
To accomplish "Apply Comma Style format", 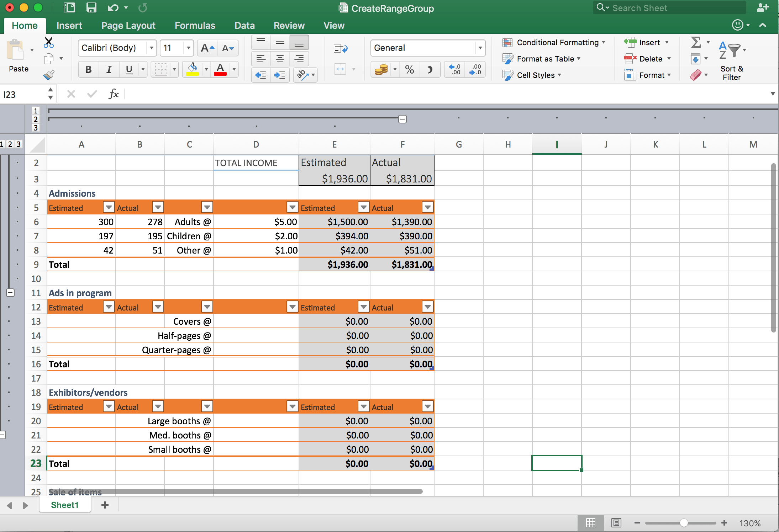I will (x=430, y=69).
